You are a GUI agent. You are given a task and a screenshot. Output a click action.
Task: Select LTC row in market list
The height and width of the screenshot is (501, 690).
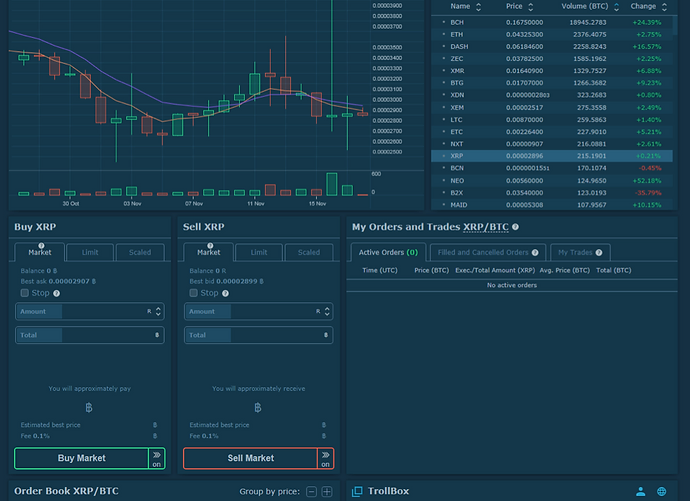(x=552, y=120)
